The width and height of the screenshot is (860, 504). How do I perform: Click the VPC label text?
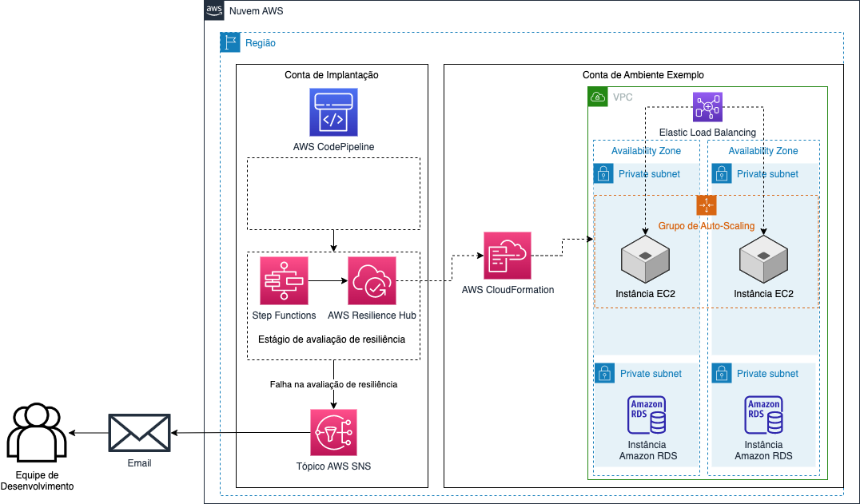(623, 97)
